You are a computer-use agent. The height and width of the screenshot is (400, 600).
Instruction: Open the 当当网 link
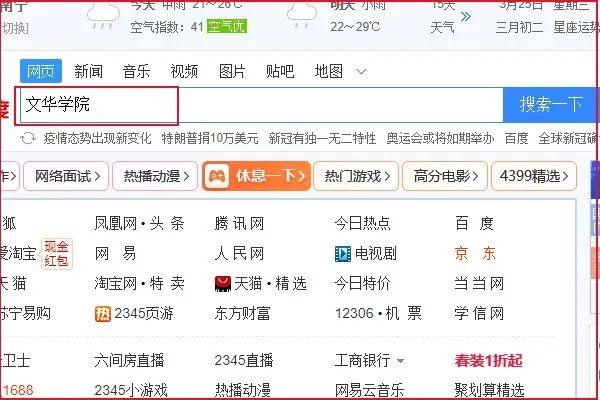coord(479,284)
